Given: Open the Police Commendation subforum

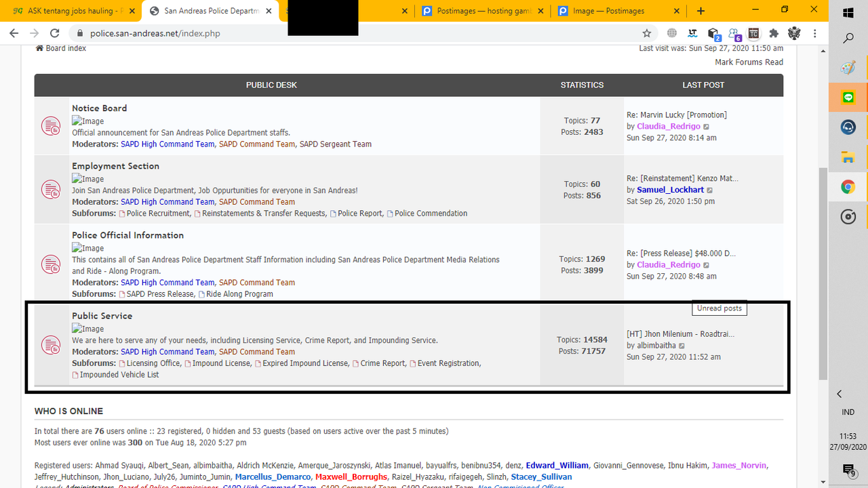Looking at the screenshot, I should (x=431, y=213).
